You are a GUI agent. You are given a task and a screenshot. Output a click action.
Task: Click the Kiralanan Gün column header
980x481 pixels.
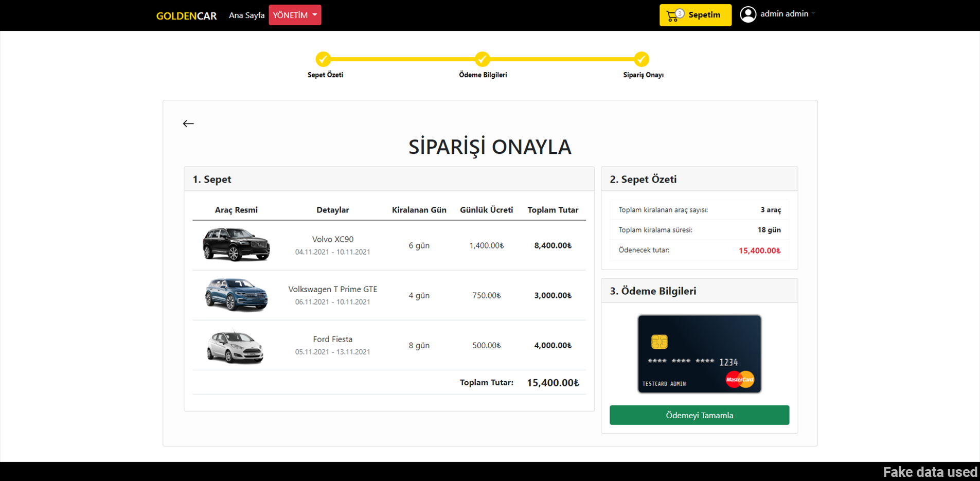click(x=419, y=210)
